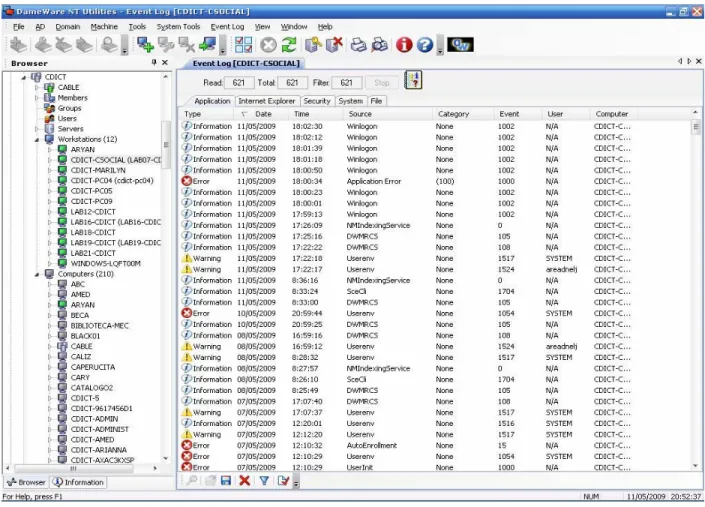Click the checkbox grid view toolbar icon
The height and width of the screenshot is (507, 705).
point(244,45)
